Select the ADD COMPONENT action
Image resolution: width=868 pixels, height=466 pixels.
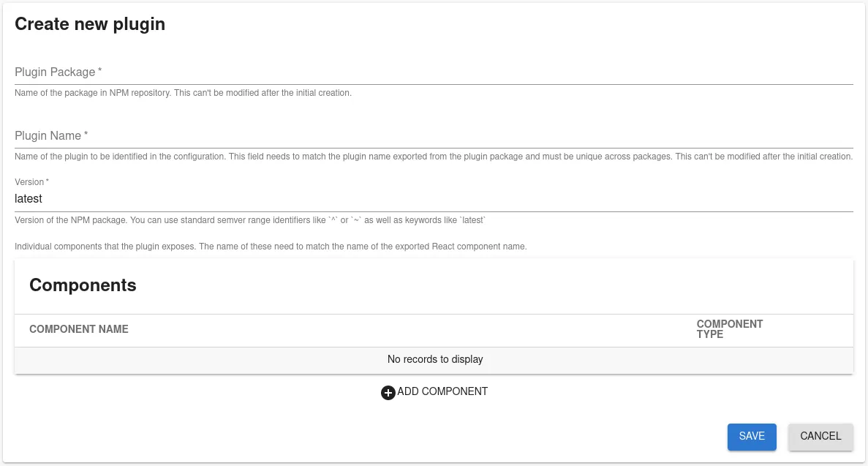coord(442,392)
